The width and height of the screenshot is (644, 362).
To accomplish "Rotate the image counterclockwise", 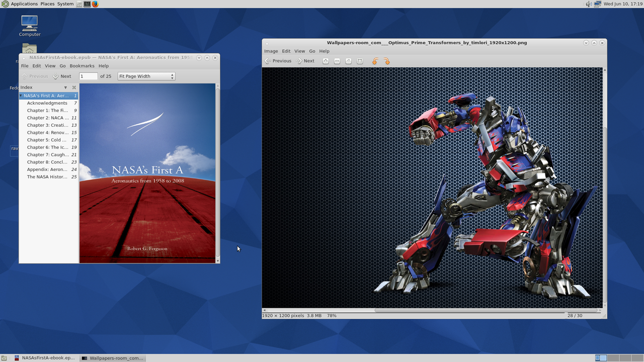I will coord(375,61).
